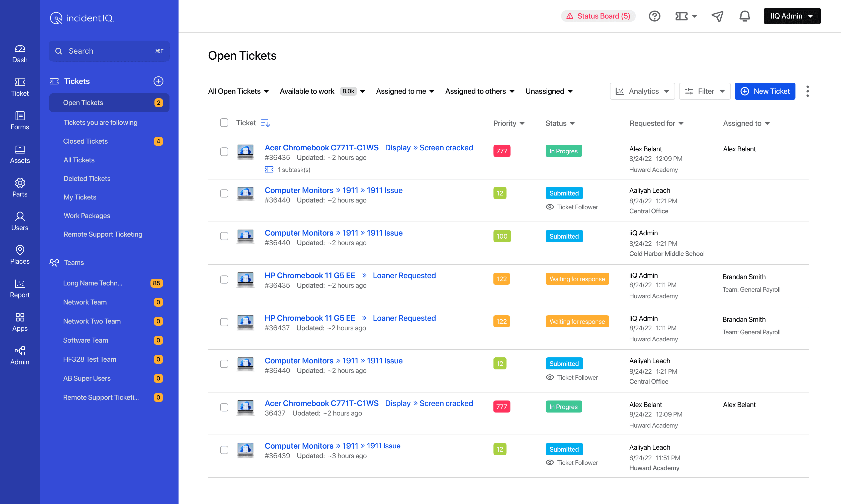Click into the Search field
Screen dimensions: 841x504
(109, 51)
